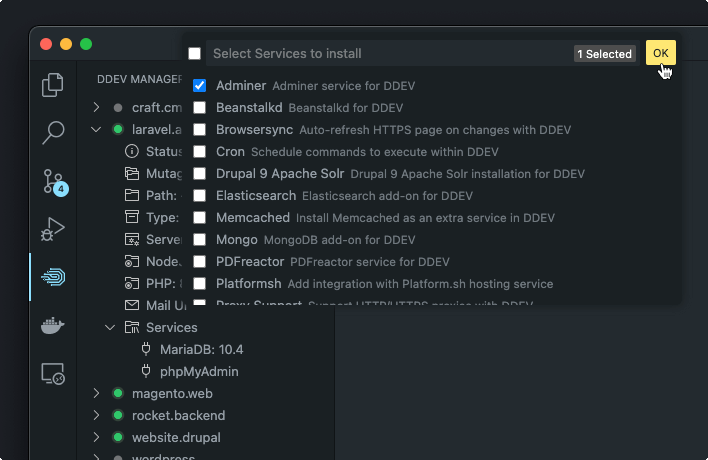
Task: Check the Elasticsearch checkbox
Action: coord(200,195)
